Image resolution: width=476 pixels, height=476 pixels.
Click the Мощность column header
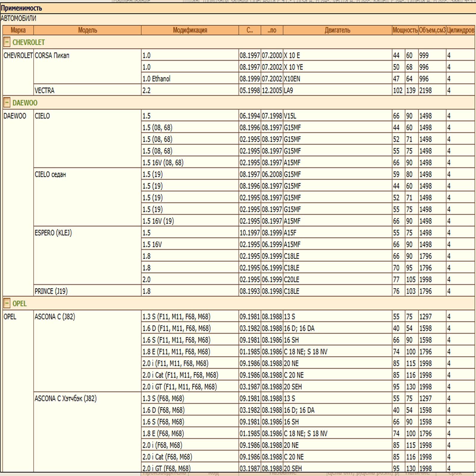(x=405, y=30)
